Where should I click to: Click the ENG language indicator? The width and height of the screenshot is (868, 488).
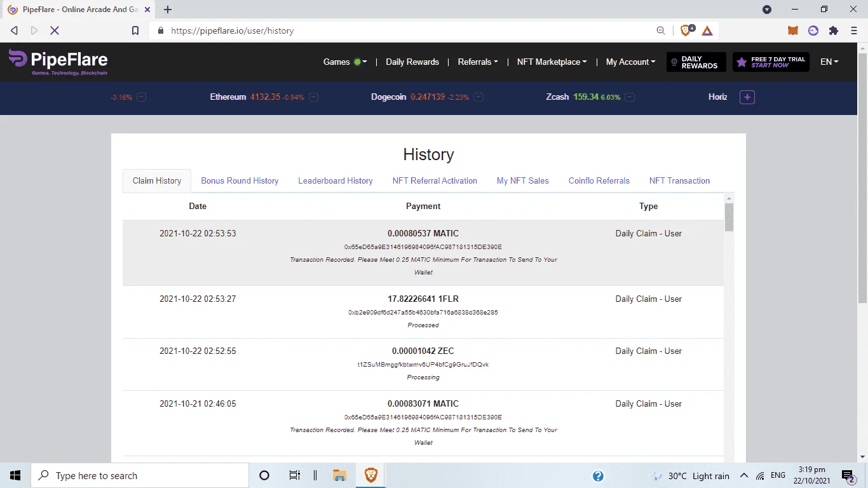point(778,476)
